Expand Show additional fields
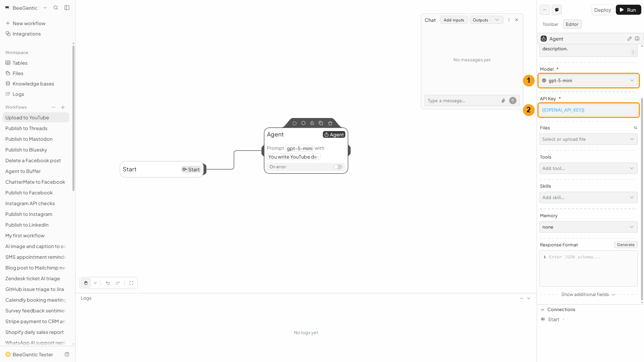 coord(588,294)
